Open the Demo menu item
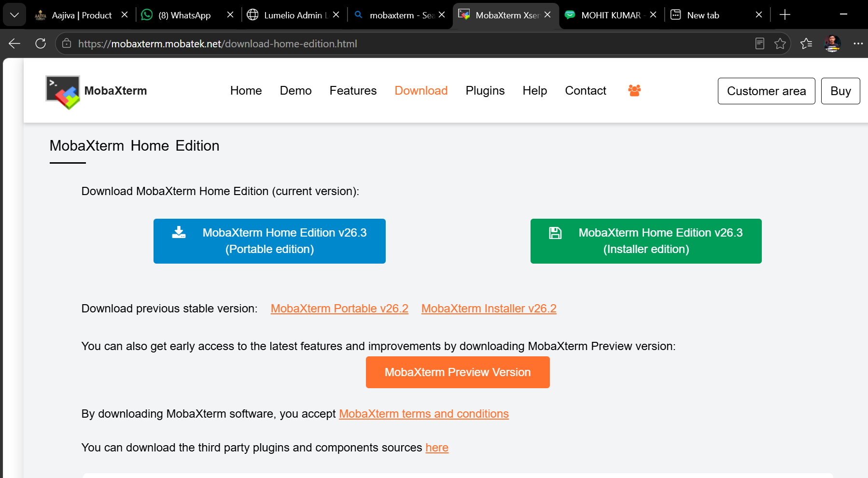Viewport: 868px width, 478px height. [295, 91]
